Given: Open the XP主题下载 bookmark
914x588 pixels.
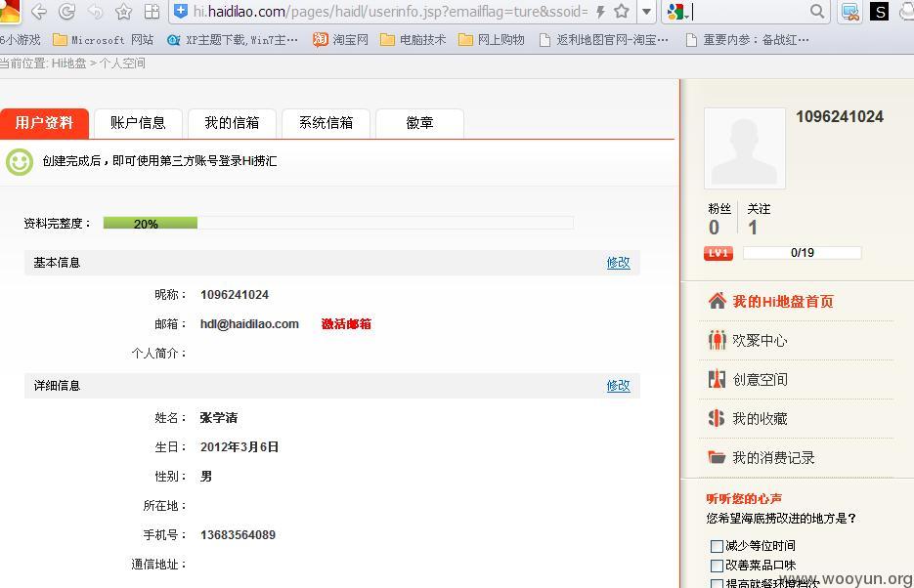Looking at the screenshot, I should click(x=232, y=40).
